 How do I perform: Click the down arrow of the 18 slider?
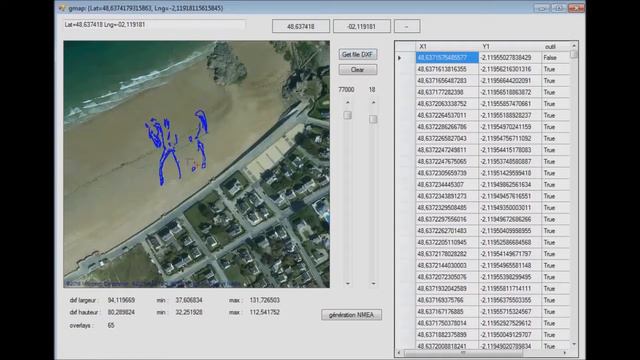(x=373, y=283)
